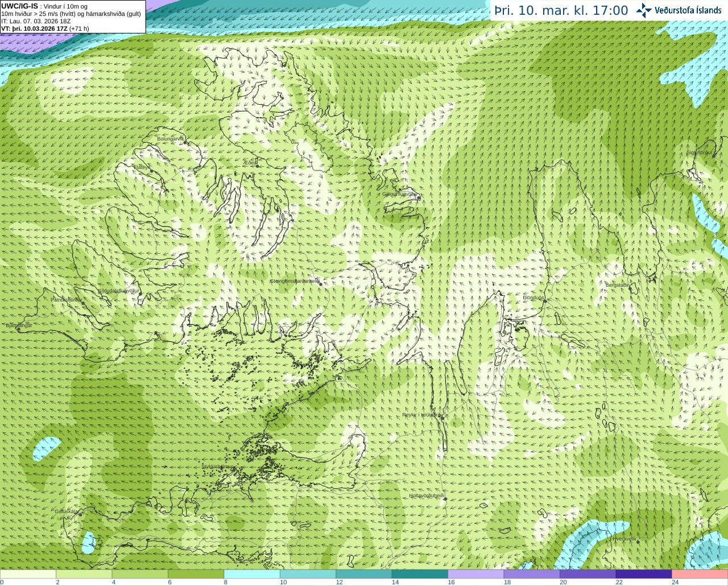Click the Siglufjörður station label

pyautogui.click(x=699, y=152)
